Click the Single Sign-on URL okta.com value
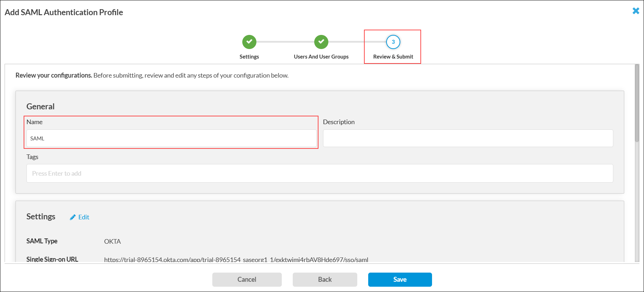The image size is (644, 292). (236, 260)
